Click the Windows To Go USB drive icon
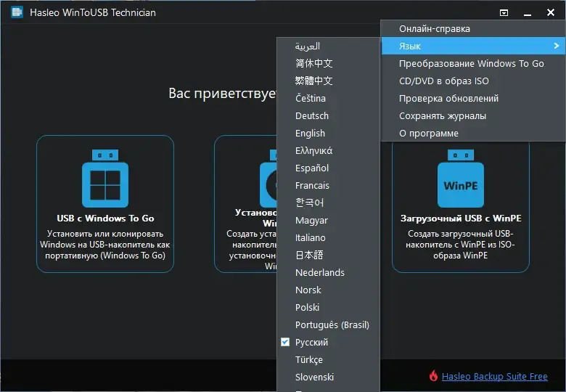The width and height of the screenshot is (566, 392). point(105,179)
